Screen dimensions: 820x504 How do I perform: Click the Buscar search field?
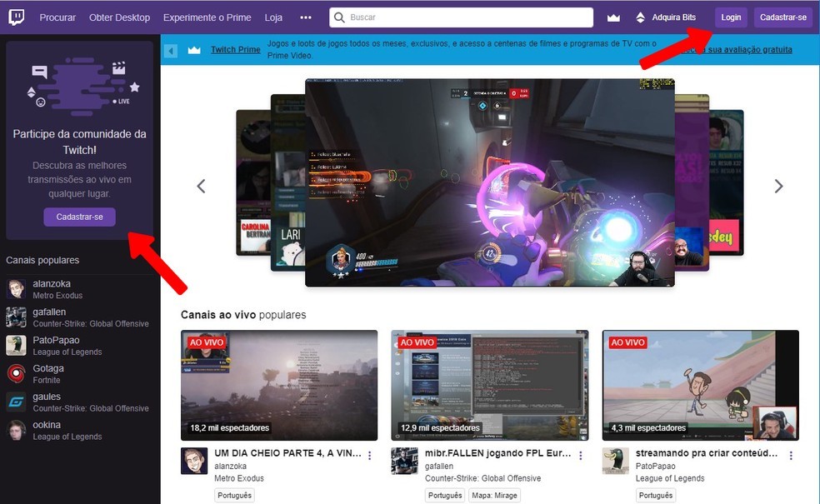click(x=462, y=17)
